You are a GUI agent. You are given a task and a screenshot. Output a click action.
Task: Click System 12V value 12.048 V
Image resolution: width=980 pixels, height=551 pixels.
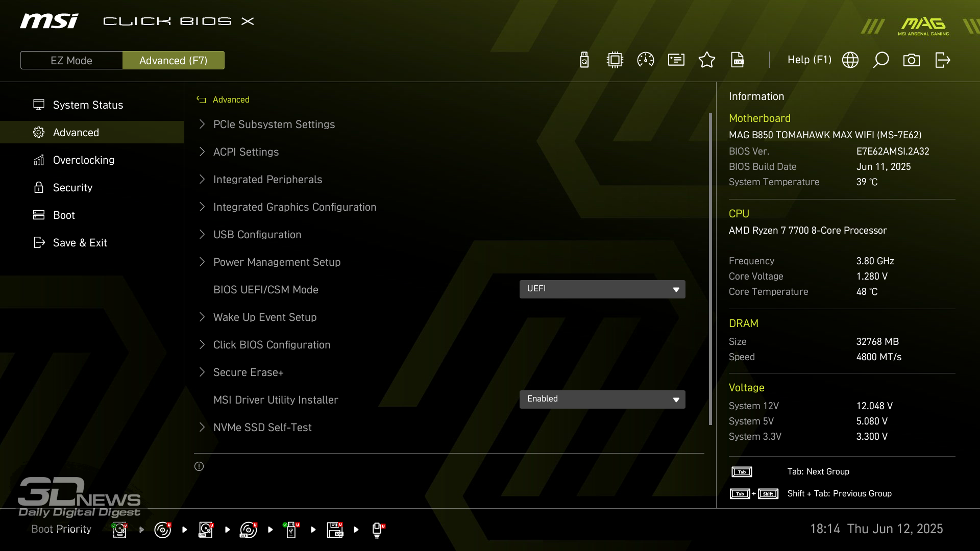(x=874, y=406)
